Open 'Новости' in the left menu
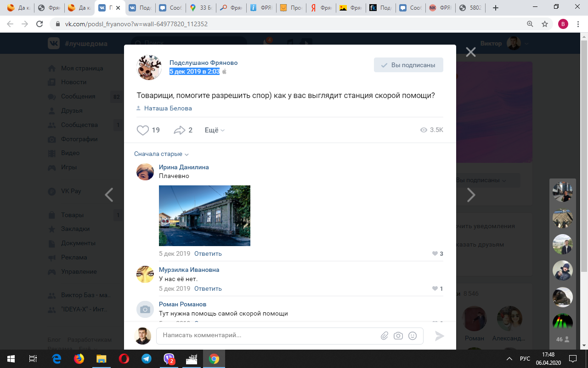The width and height of the screenshot is (588, 368). pos(73,82)
